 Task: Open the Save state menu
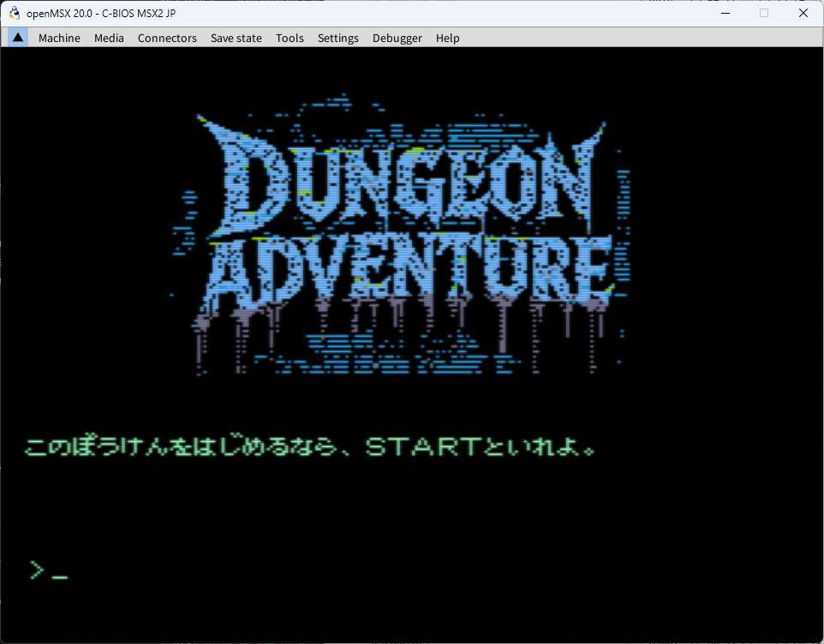(x=236, y=38)
